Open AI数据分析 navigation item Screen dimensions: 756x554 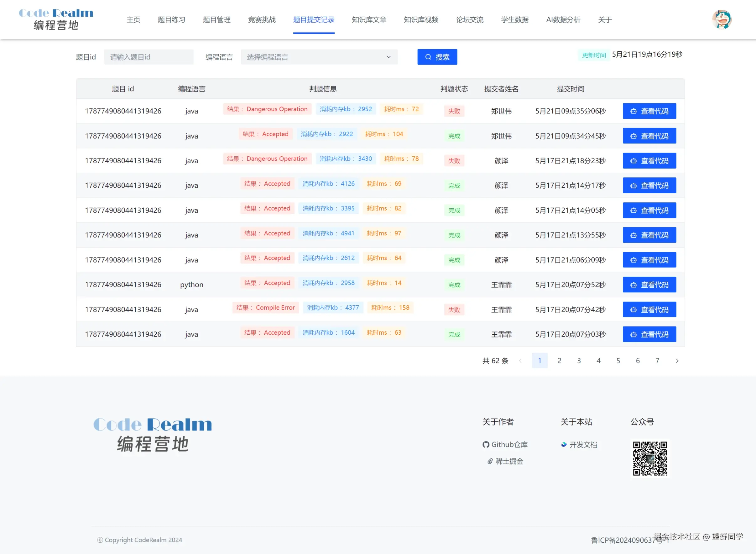[x=563, y=19]
